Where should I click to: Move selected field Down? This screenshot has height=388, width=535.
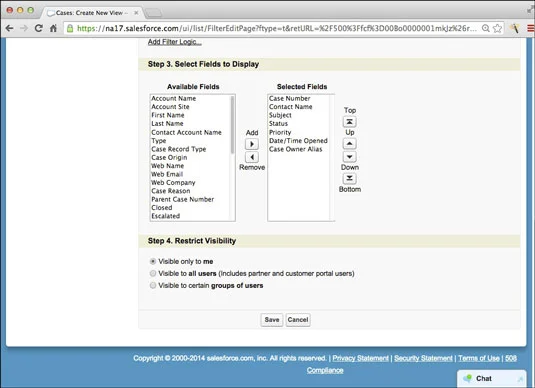coord(349,157)
